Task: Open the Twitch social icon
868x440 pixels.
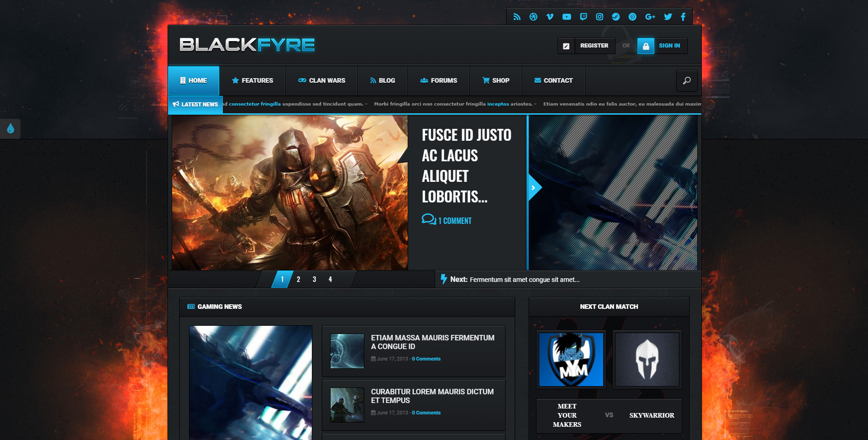Action: tap(583, 17)
